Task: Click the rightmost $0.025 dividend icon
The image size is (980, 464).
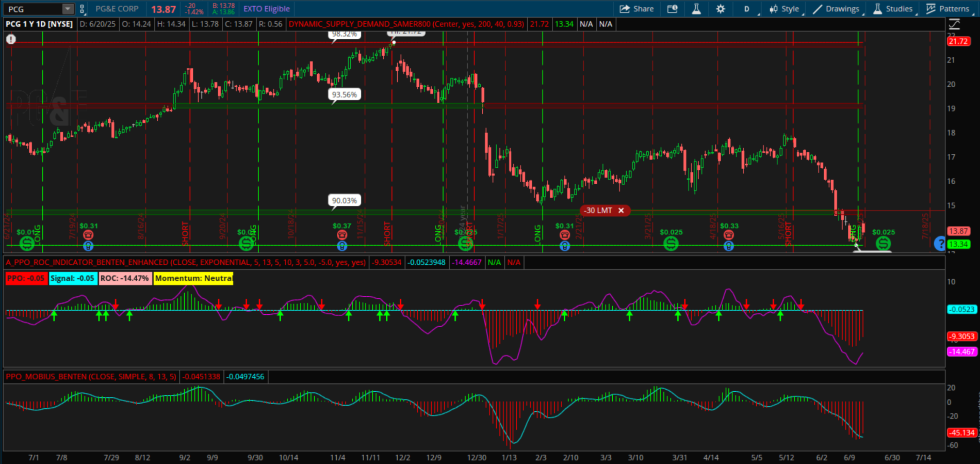Action: [883, 243]
